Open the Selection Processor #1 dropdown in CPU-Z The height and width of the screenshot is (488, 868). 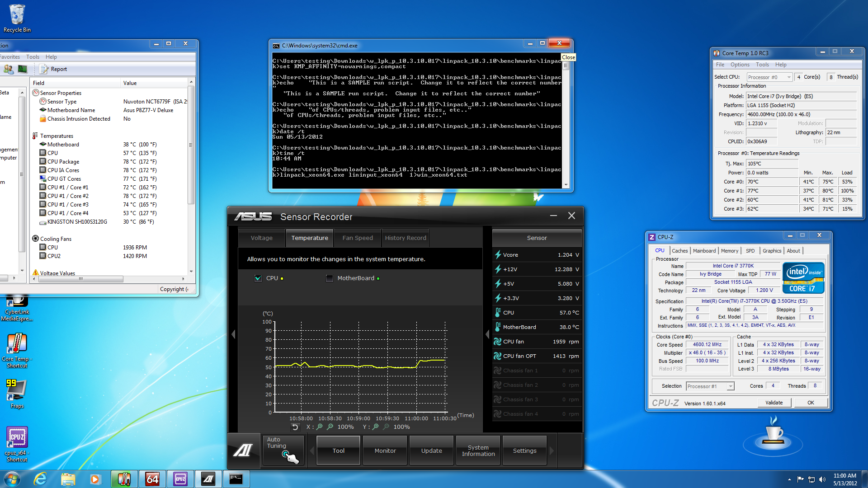tap(710, 386)
